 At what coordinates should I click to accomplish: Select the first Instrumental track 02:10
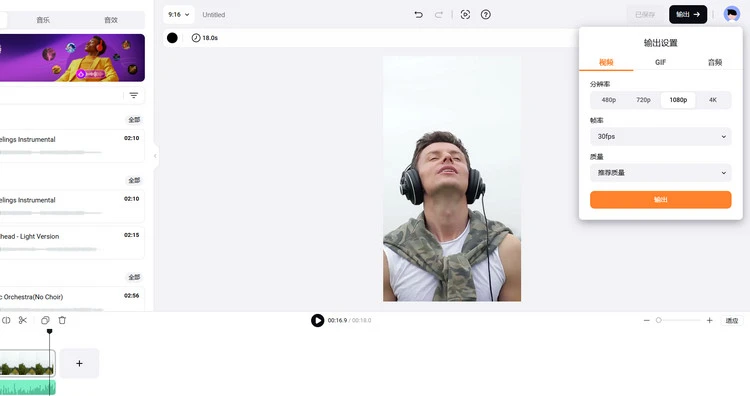72,146
